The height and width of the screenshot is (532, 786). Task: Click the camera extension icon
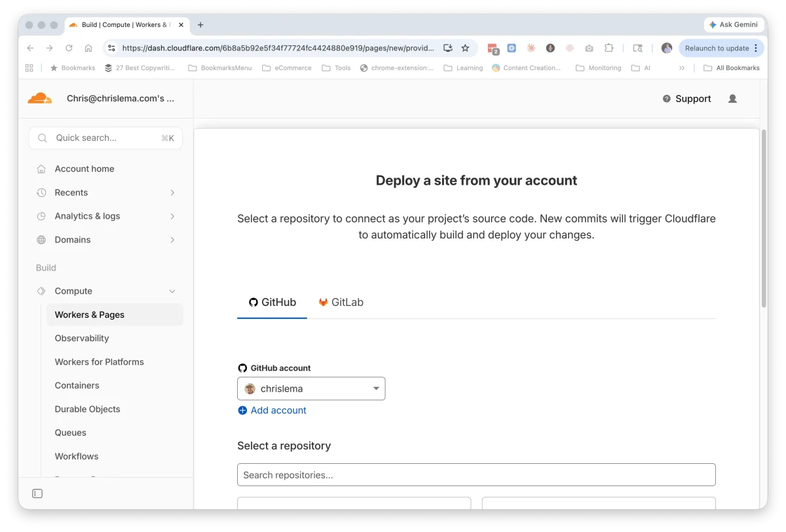[x=589, y=48]
